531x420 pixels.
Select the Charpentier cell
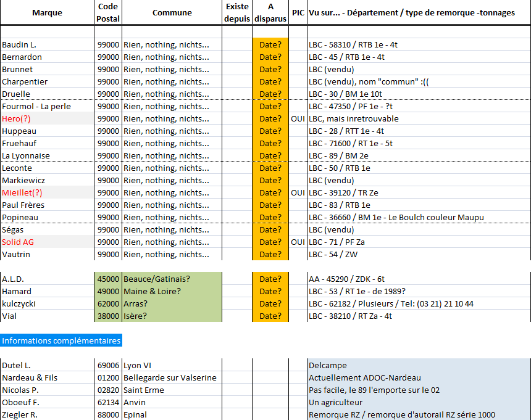tap(47, 81)
